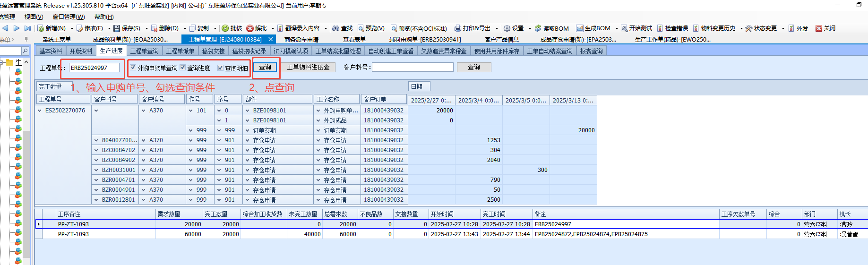Collapse the ES2502270076 row expander

click(x=40, y=111)
